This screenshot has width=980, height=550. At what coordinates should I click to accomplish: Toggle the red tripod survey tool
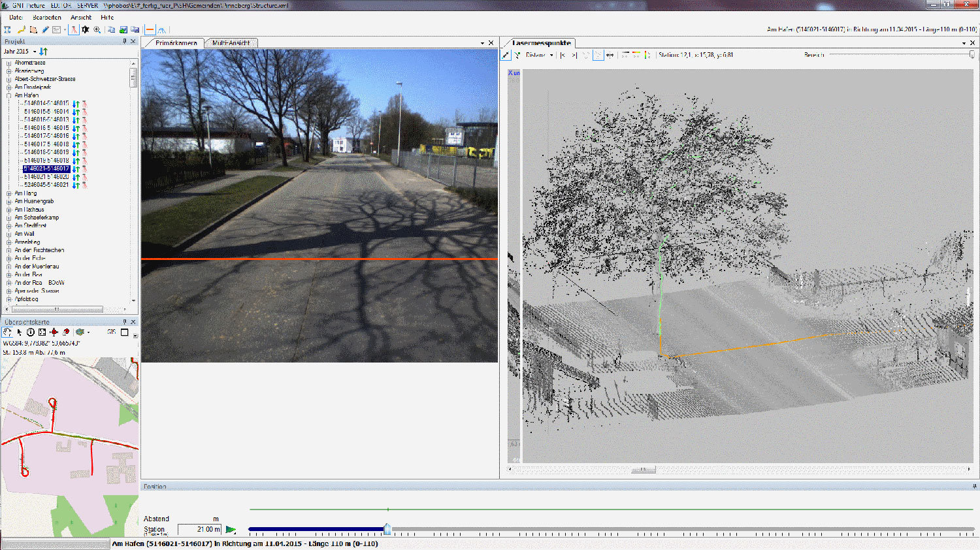(74, 29)
